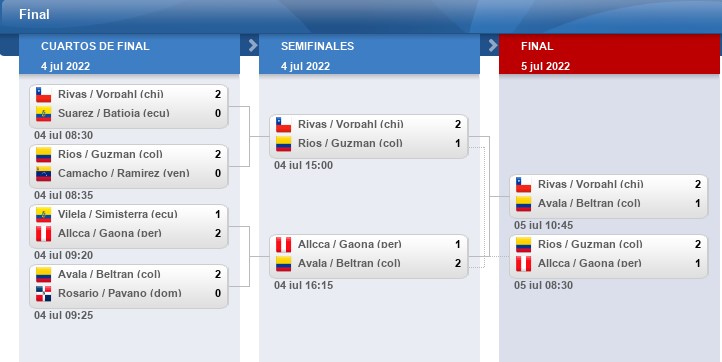Click Peru flag beside Allcca / Gaona quarterfinal
Image resolution: width=722 pixels, height=362 pixels.
(44, 234)
